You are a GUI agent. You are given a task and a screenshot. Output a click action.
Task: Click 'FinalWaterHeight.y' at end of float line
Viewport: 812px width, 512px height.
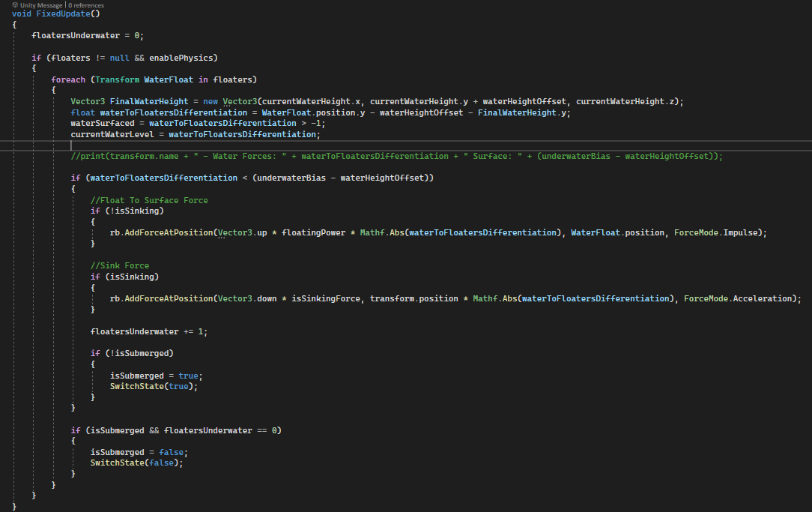[522, 112]
